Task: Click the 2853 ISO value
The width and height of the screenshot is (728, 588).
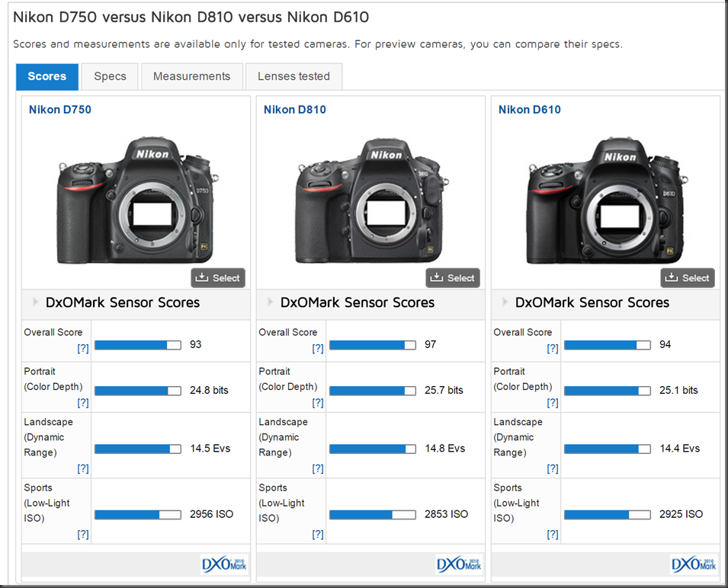Action: coord(446,514)
